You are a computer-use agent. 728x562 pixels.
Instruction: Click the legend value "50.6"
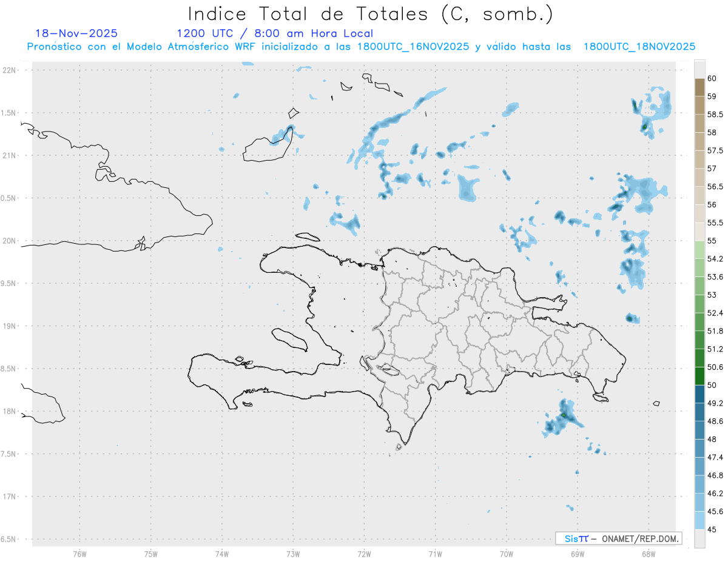715,367
